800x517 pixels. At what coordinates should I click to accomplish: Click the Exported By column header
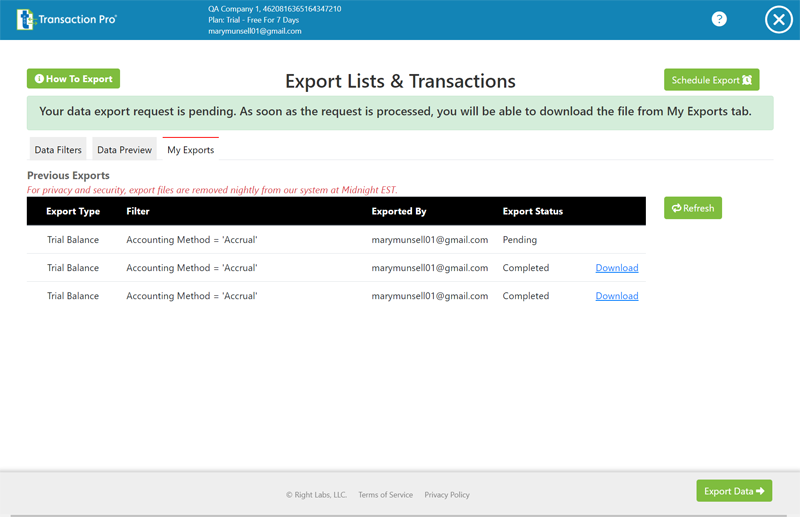coord(398,211)
